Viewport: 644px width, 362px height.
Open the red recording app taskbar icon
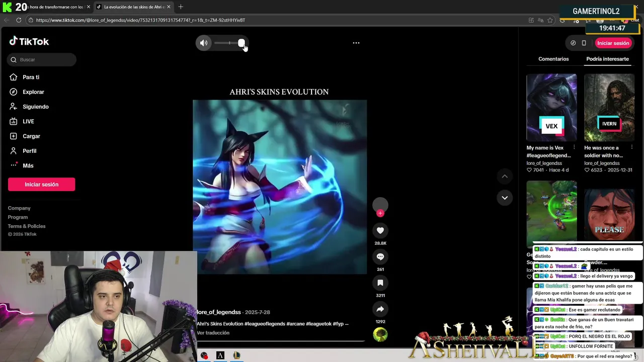point(204,355)
